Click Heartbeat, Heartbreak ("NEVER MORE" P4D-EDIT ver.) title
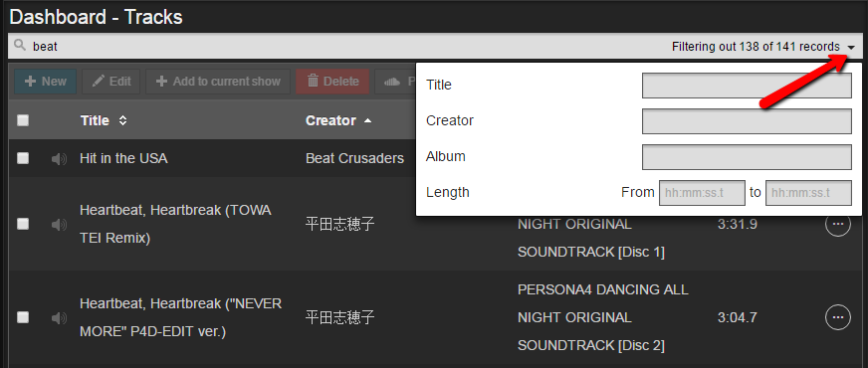Viewport: 868px width, 368px height. coord(180,317)
